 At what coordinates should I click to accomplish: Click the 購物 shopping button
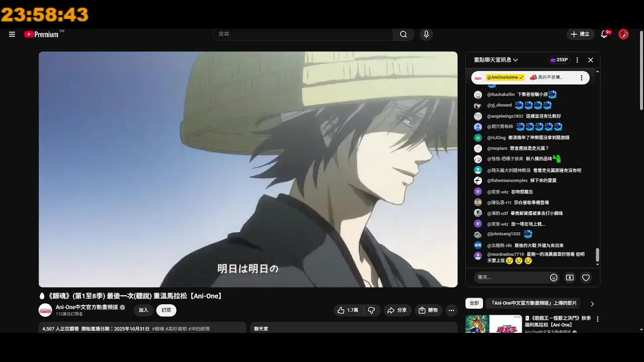[x=428, y=310]
